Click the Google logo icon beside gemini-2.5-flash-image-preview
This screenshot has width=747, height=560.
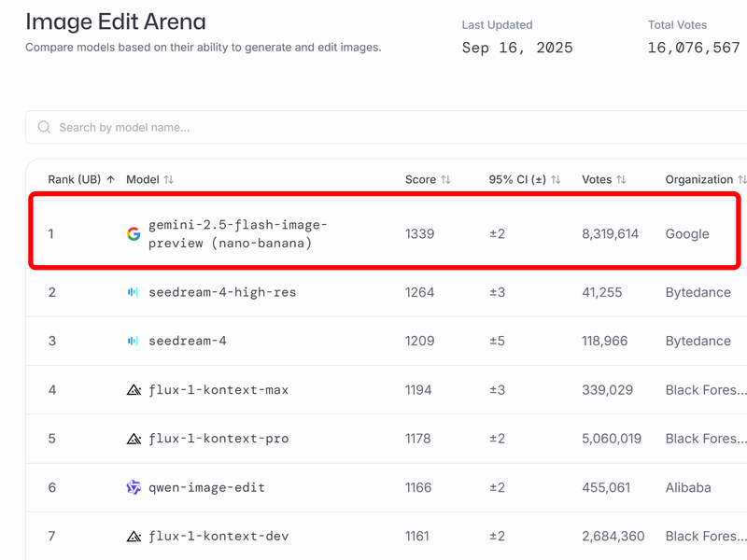click(134, 234)
